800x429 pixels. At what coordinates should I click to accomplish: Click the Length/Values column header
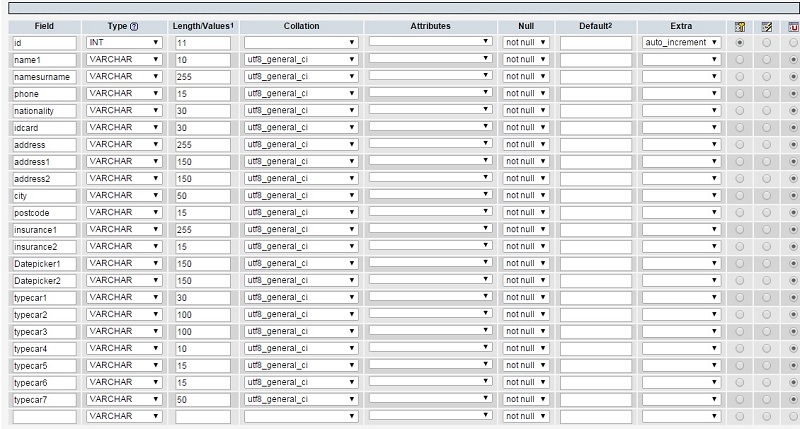click(x=203, y=26)
